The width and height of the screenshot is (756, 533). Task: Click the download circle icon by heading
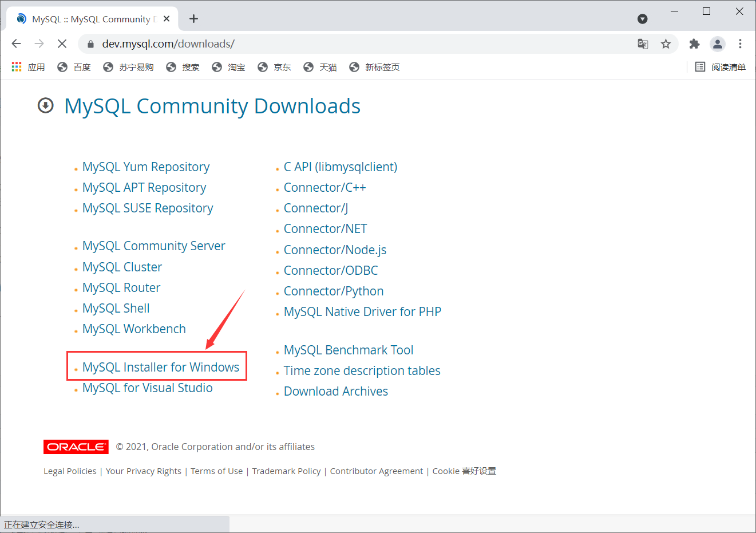coord(45,105)
